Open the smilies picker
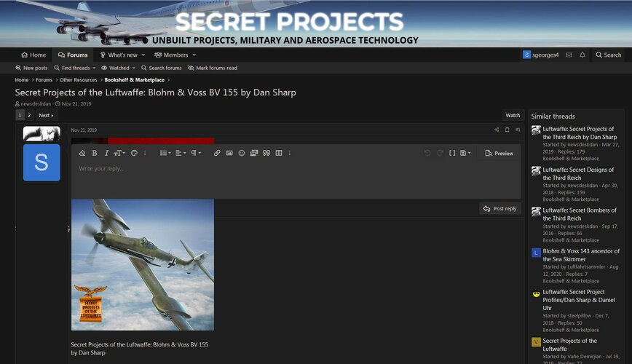This screenshot has width=632, height=364. point(242,153)
